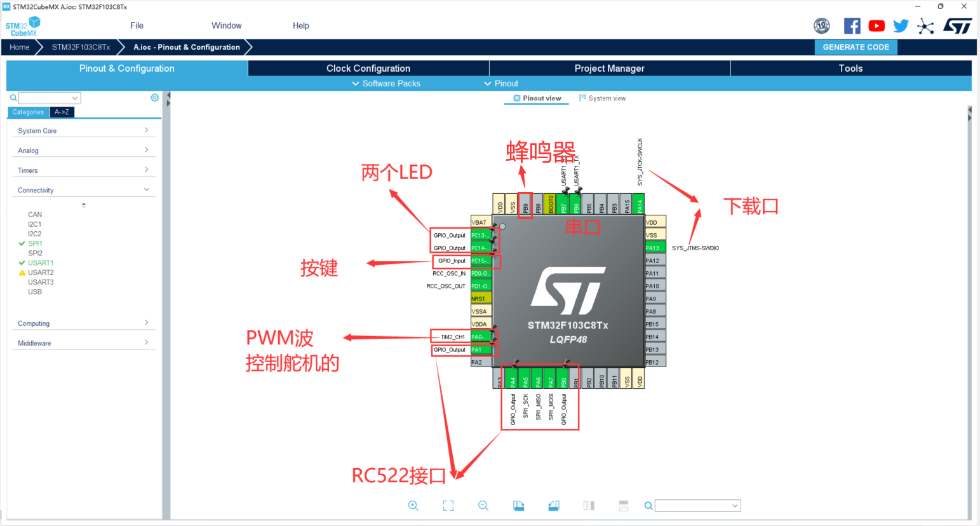Zoom out of the pinout view
The height and width of the screenshot is (526, 980).
click(483, 506)
